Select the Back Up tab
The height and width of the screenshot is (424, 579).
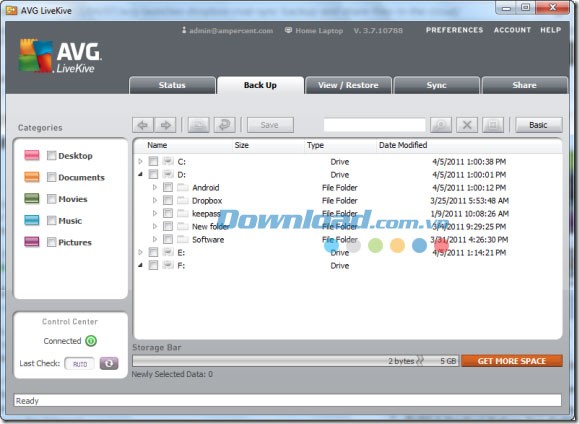point(260,85)
